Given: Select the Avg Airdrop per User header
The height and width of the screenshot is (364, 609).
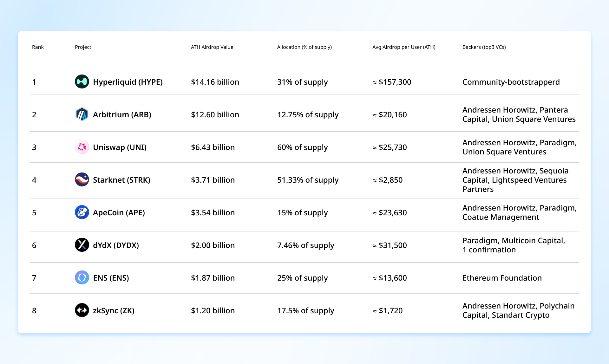Looking at the screenshot, I should (x=404, y=47).
